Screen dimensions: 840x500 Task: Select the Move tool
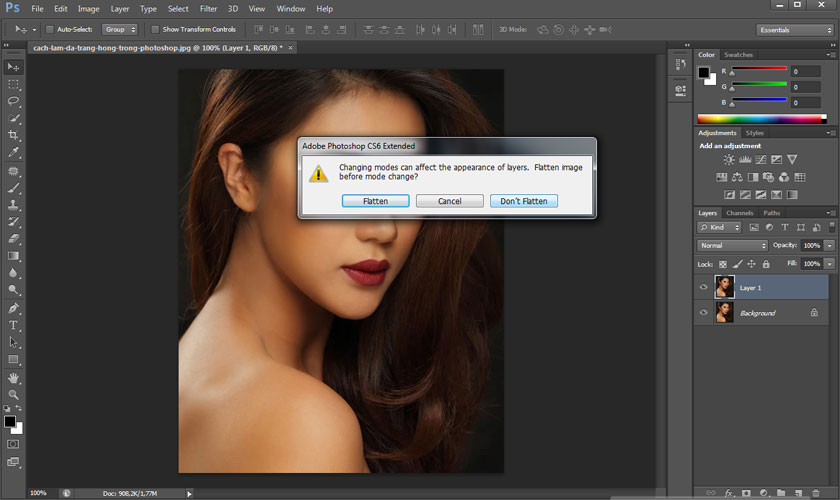click(x=14, y=67)
